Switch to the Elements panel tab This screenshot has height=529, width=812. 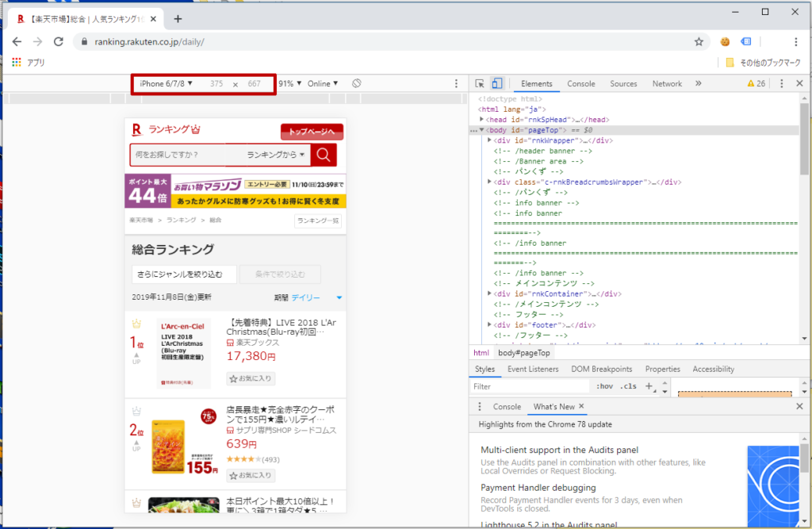(x=537, y=83)
